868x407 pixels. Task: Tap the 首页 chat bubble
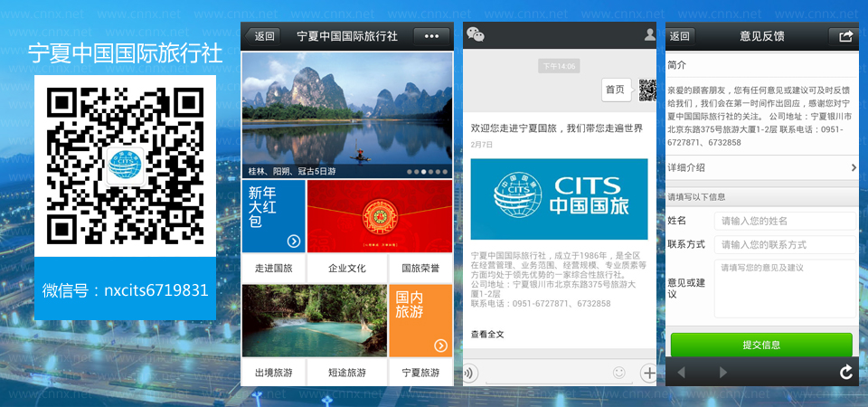(x=616, y=90)
